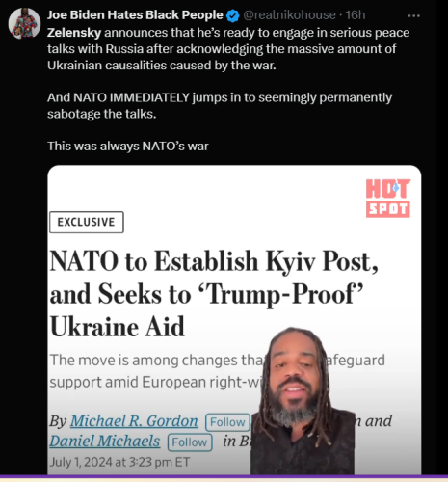Open the Michael R. Gordon author link
The height and width of the screenshot is (482, 448).
(134, 421)
